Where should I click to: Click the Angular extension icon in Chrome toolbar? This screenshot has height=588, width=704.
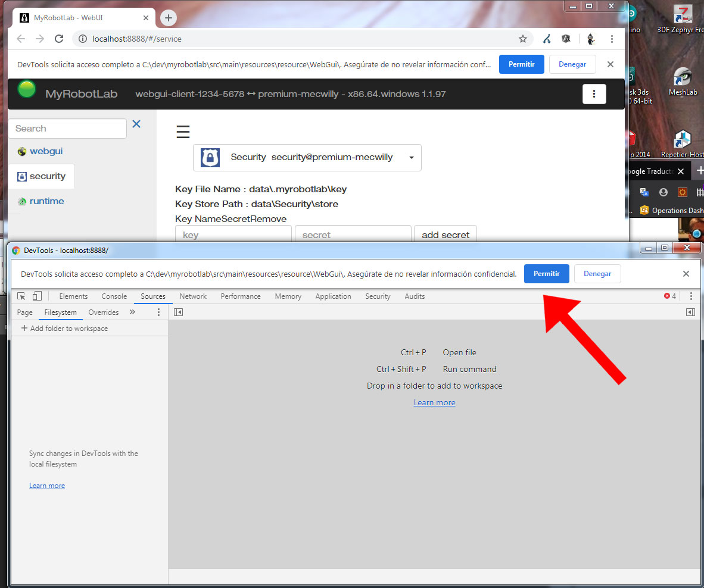[566, 39]
